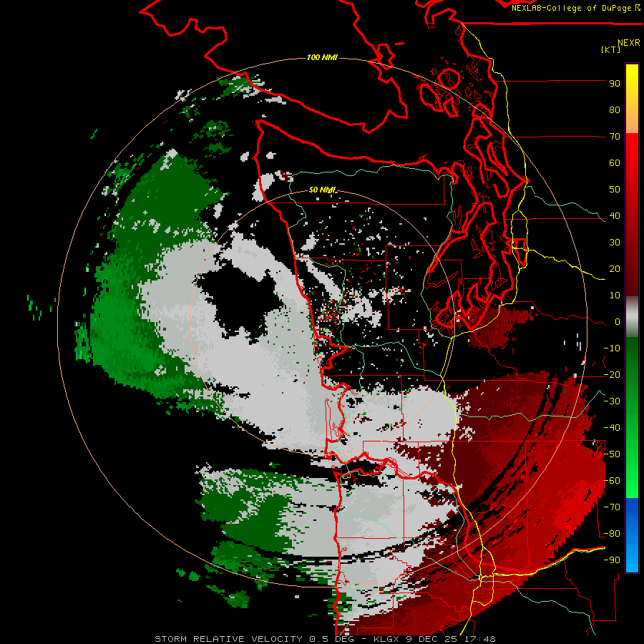The image size is (644, 644).
Task: Click the 90 value on velocity scale
Action: (615, 84)
